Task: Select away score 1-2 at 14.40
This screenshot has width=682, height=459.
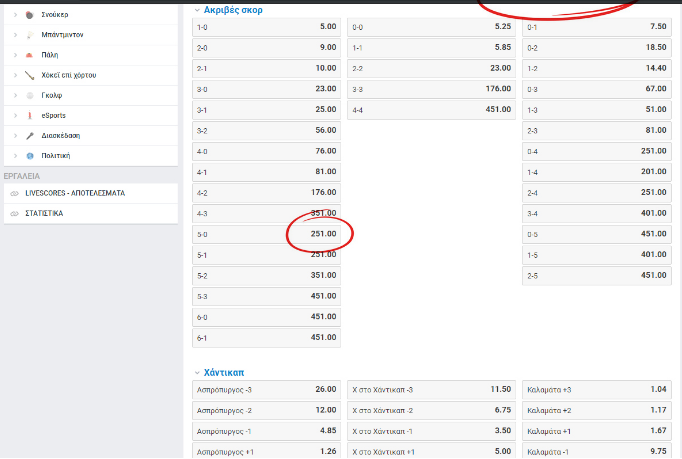Action: [597, 68]
